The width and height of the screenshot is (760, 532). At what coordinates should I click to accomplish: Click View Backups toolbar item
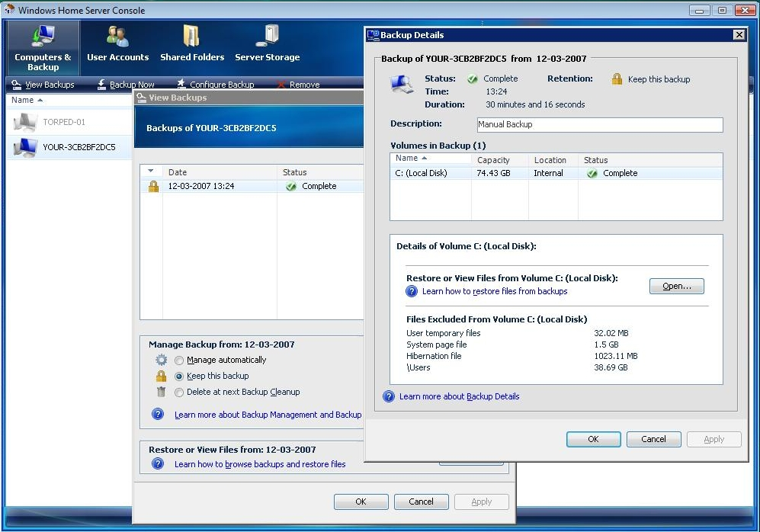pyautogui.click(x=43, y=85)
